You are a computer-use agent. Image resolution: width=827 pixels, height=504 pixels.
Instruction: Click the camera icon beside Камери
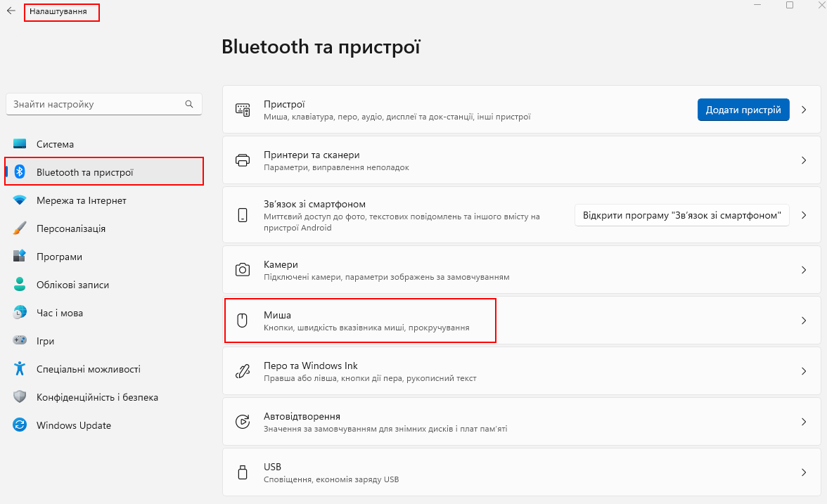click(x=242, y=270)
